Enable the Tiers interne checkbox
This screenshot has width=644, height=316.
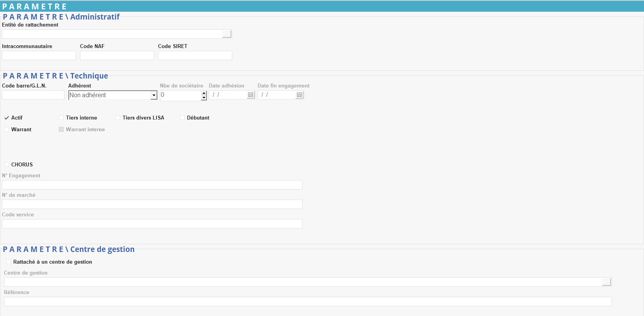(61, 118)
